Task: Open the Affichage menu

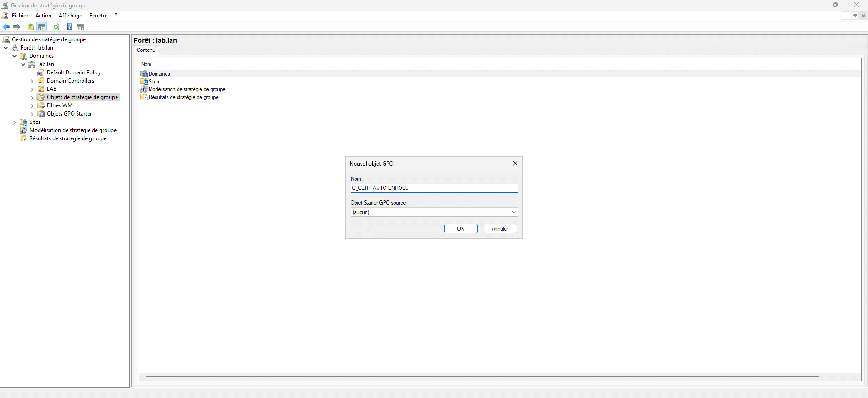Action: [70, 16]
